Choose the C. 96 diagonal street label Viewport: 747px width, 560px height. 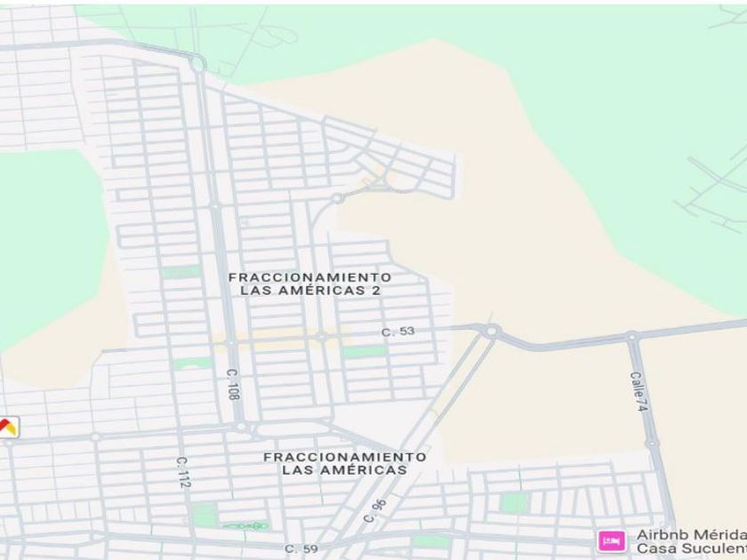pyautogui.click(x=375, y=511)
